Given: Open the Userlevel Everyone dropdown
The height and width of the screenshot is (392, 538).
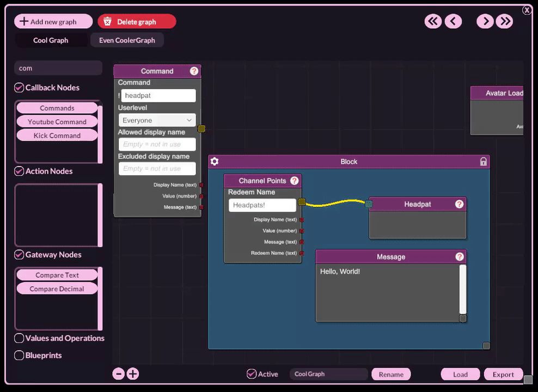Looking at the screenshot, I should 157,120.
